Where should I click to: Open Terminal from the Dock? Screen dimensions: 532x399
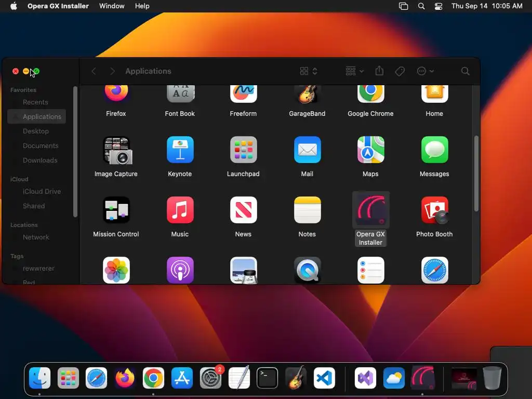point(268,378)
